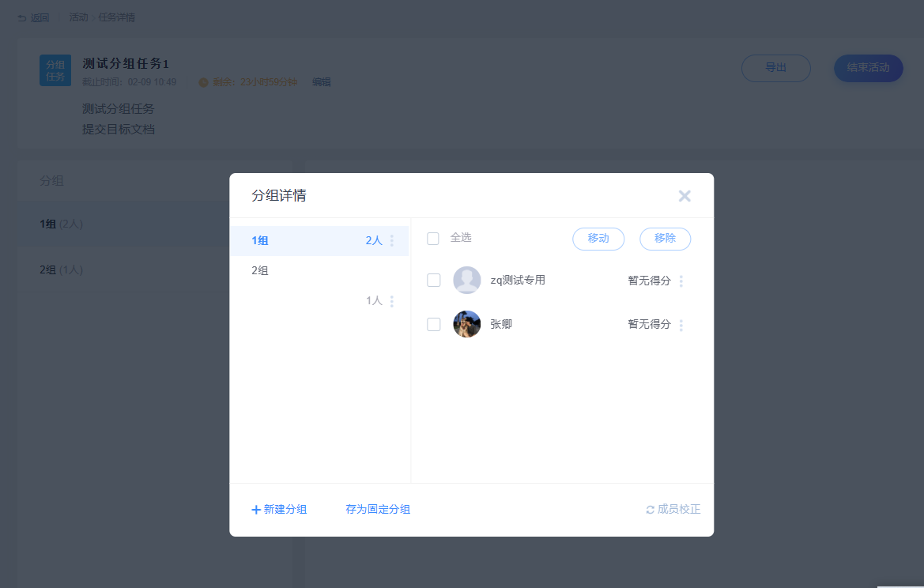Viewport: 924px width, 588px height.
Task: Click the 移除 button
Action: (x=665, y=239)
